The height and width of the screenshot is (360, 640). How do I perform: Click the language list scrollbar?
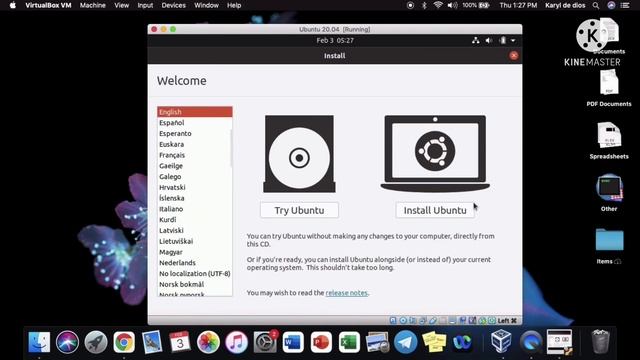pyautogui.click(x=231, y=148)
